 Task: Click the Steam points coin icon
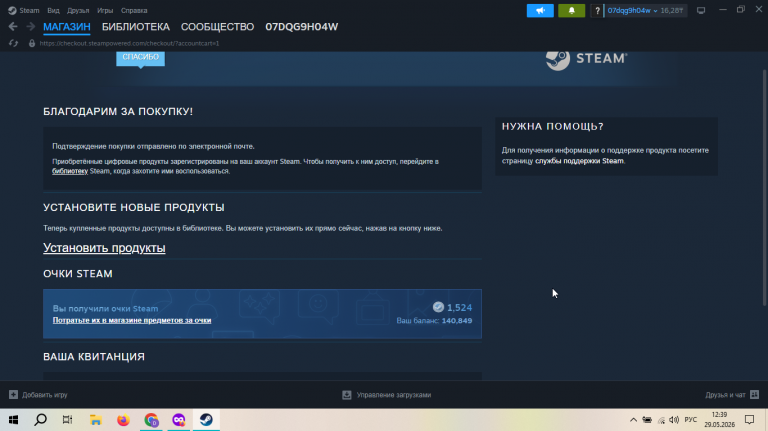coord(438,307)
